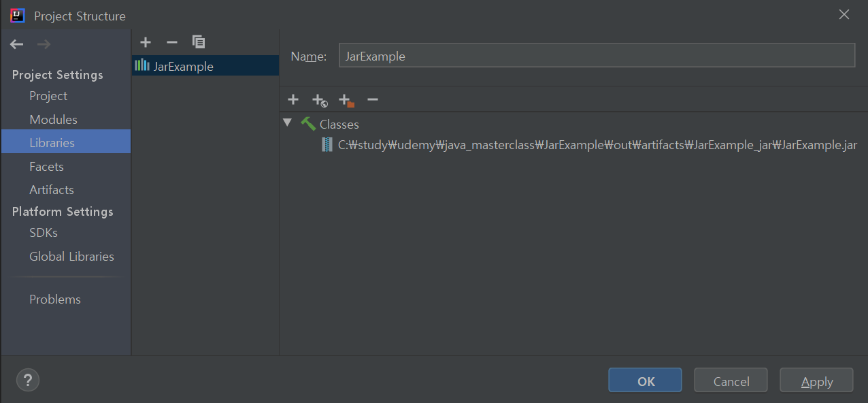The image size is (868, 403).
Task: Open help via the question mark icon
Action: (27, 380)
